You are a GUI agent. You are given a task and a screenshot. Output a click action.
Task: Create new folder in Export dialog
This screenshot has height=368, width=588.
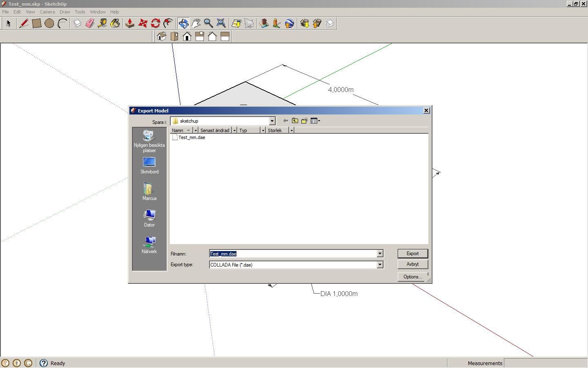tap(305, 121)
